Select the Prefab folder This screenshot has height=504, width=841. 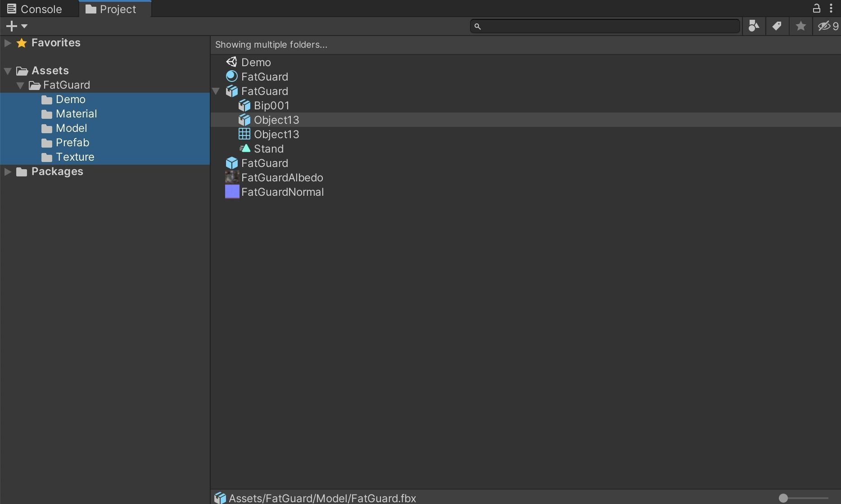tap(105, 143)
